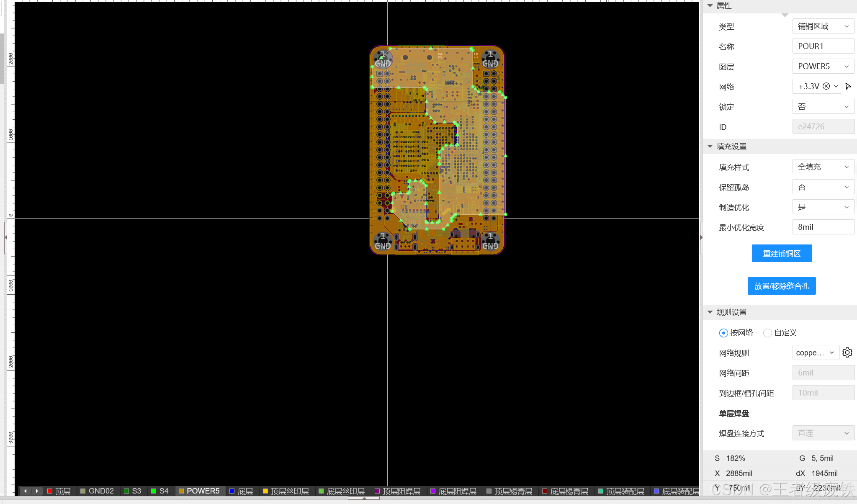Open the 锁定 dropdown
This screenshot has width=857, height=504.
click(823, 107)
